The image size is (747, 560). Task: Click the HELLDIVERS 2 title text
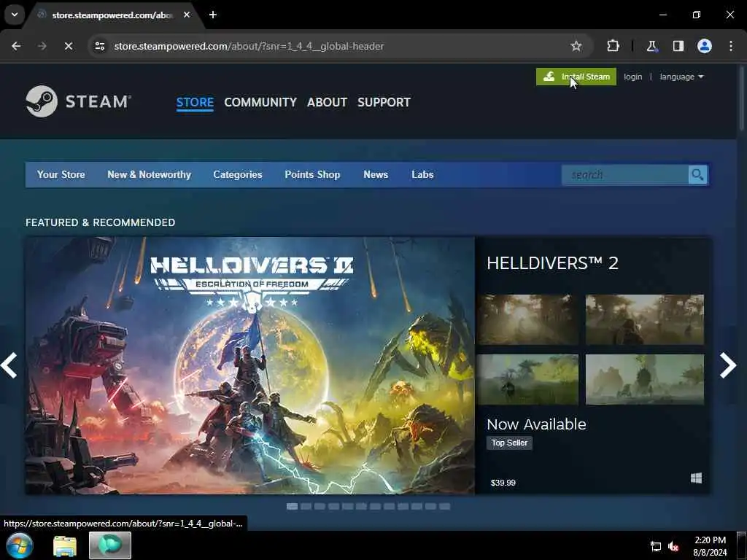point(552,262)
